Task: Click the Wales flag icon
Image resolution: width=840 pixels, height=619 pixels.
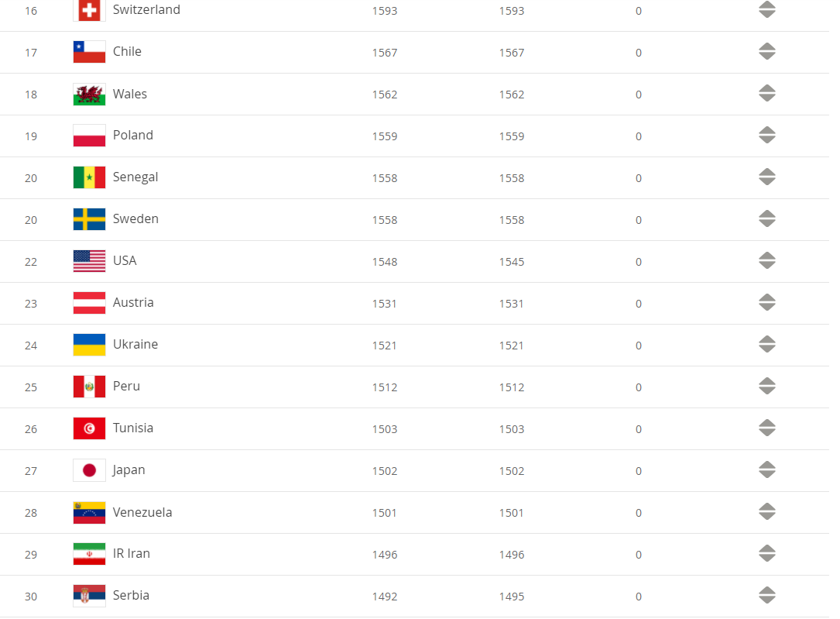Action: coord(88,93)
